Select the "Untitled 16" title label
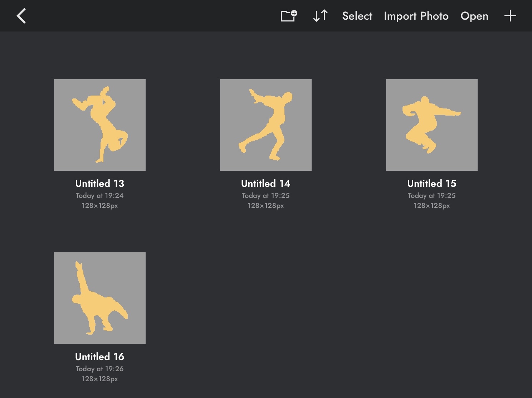The height and width of the screenshot is (398, 532). pos(100,357)
